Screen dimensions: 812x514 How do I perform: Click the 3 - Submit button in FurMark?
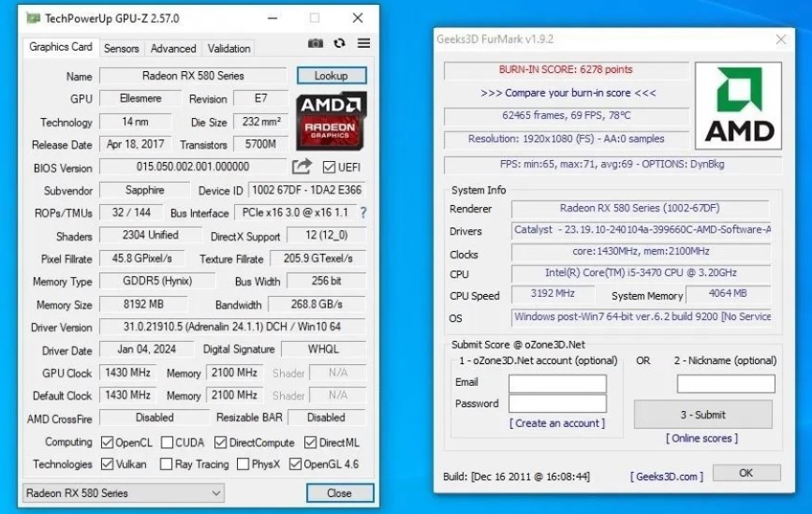point(702,415)
